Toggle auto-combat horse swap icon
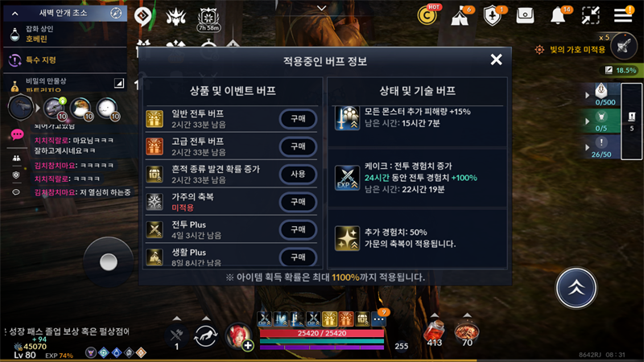This screenshot has width=644, height=362. coord(206,335)
